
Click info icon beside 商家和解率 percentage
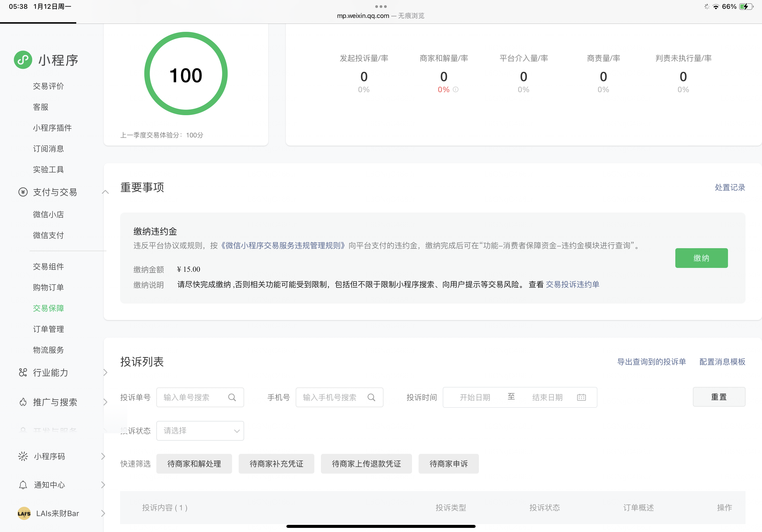click(x=456, y=89)
